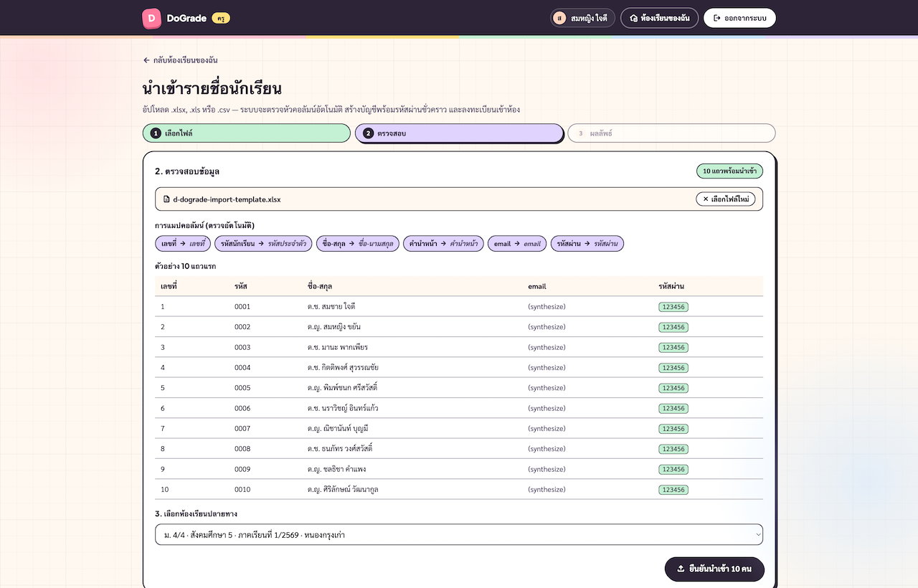Open the destination classroom dropdown
Viewport: 918px width, 588px height.
tap(459, 534)
